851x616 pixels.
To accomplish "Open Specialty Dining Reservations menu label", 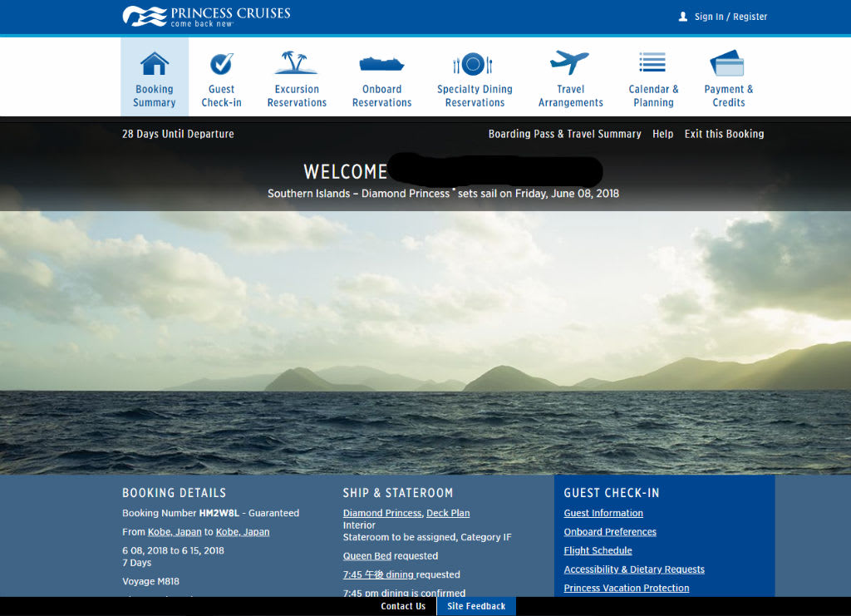I will point(475,96).
